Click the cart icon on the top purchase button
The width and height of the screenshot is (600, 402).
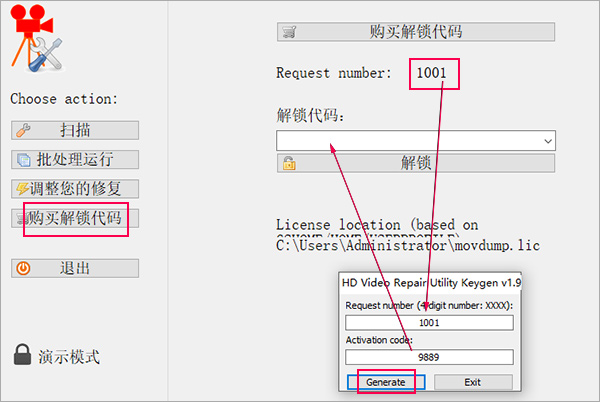pos(290,32)
